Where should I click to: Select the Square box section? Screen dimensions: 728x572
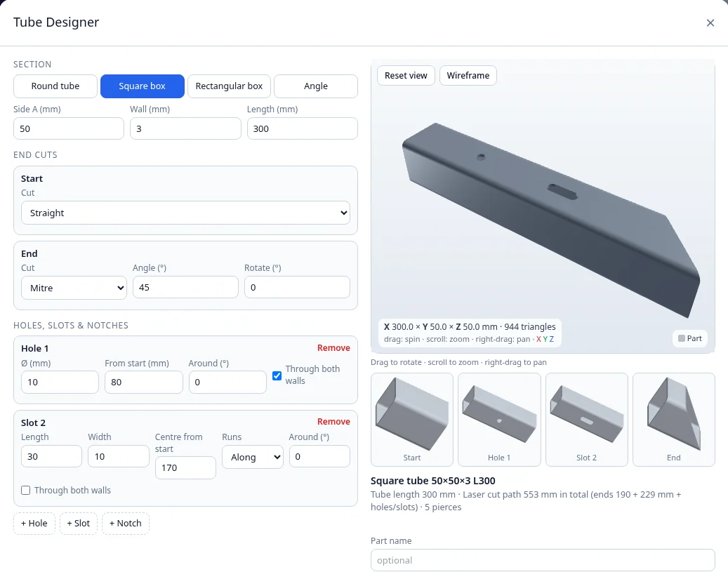coord(142,86)
